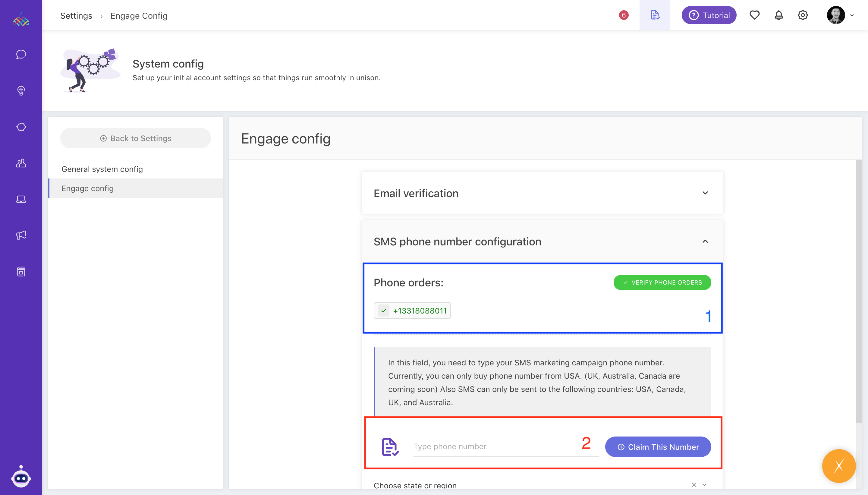This screenshot has width=868, height=495.
Task: Focus the Type phone number field
Action: click(x=506, y=447)
